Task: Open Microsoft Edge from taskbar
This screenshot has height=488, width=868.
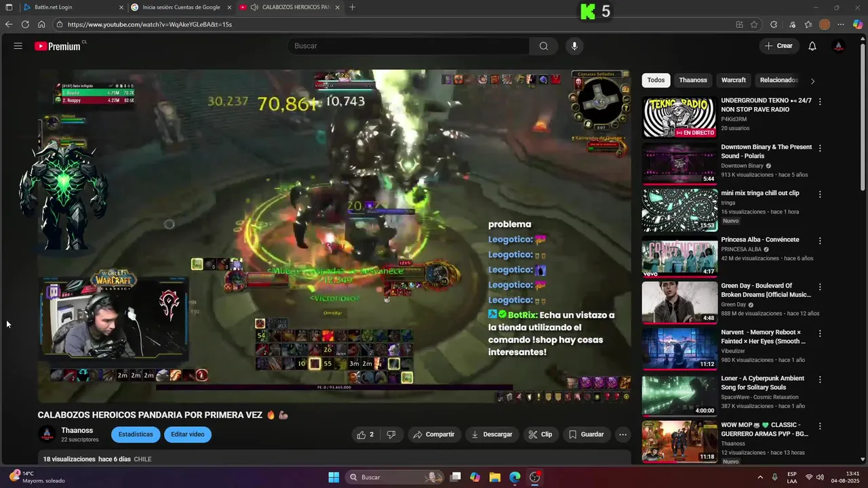Action: (x=515, y=477)
